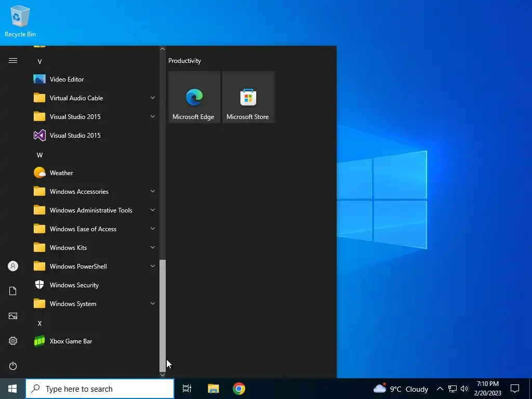Screen dimensions: 532x399
Task: Expand Windows System chevron
Action: click(153, 303)
